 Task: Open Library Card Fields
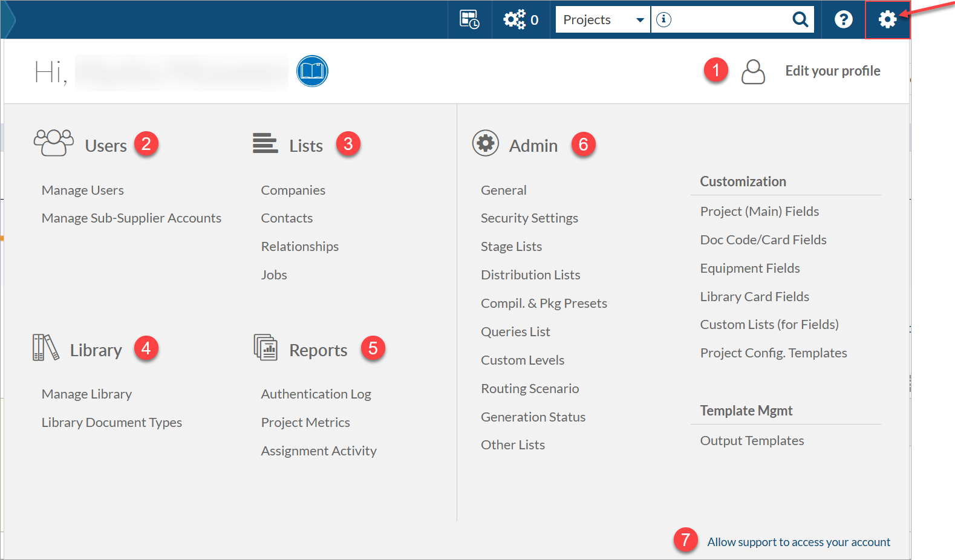pos(755,297)
